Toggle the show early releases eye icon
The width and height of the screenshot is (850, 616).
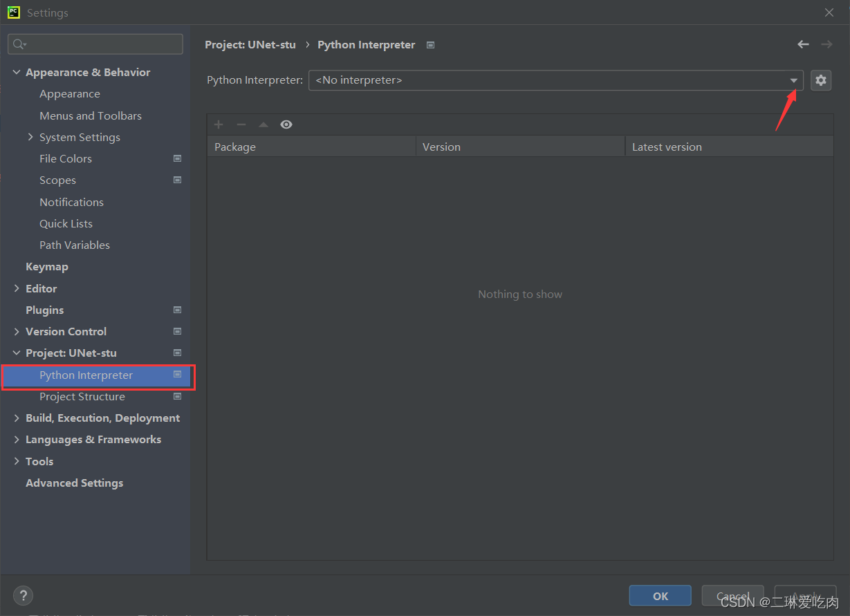coord(286,124)
